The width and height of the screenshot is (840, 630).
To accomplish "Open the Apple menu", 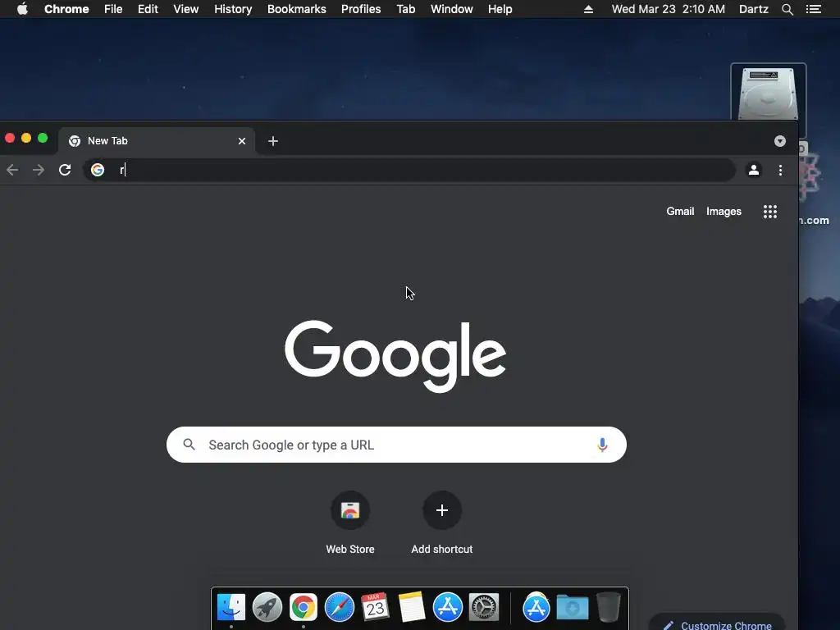I will [x=22, y=9].
